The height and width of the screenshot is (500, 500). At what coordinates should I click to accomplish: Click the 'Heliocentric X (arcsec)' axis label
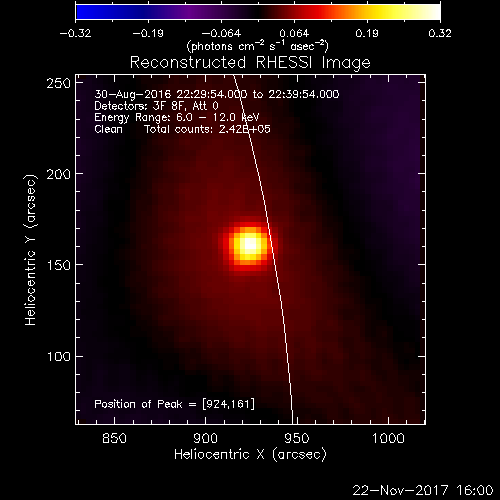click(250, 455)
